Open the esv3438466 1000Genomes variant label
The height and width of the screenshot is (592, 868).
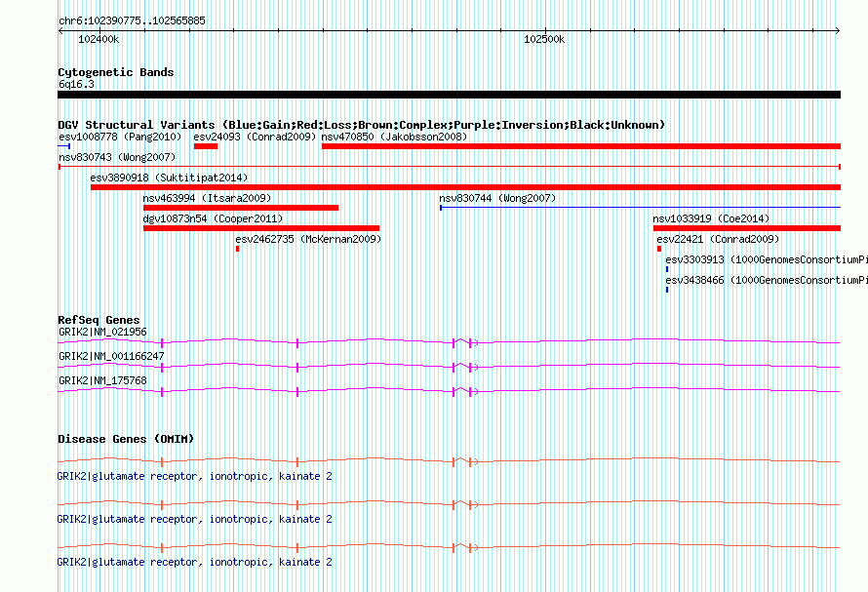pyautogui.click(x=767, y=280)
